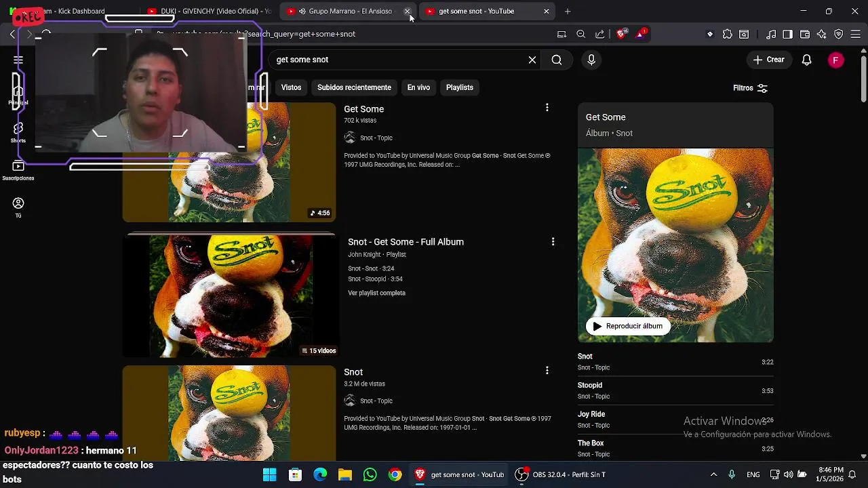Click the Crear button
Viewport: 868px width, 488px height.
tap(768, 60)
